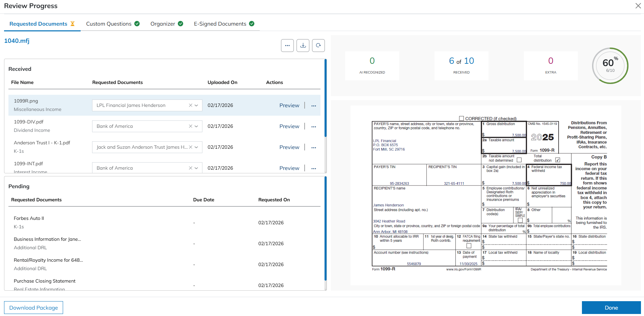
Task: Expand the Jack and Suzan Anderson Trust dropdown
Action: 196,147
